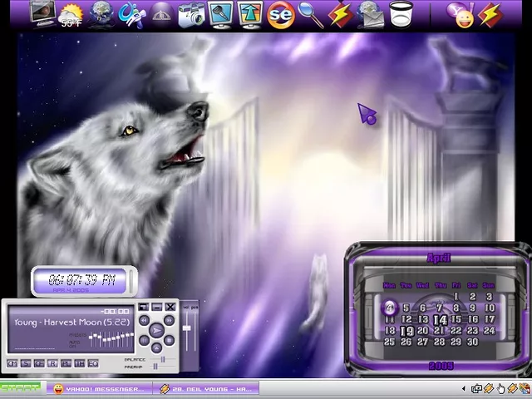Open the trash bin dock icon
532x399 pixels.
coord(401,14)
